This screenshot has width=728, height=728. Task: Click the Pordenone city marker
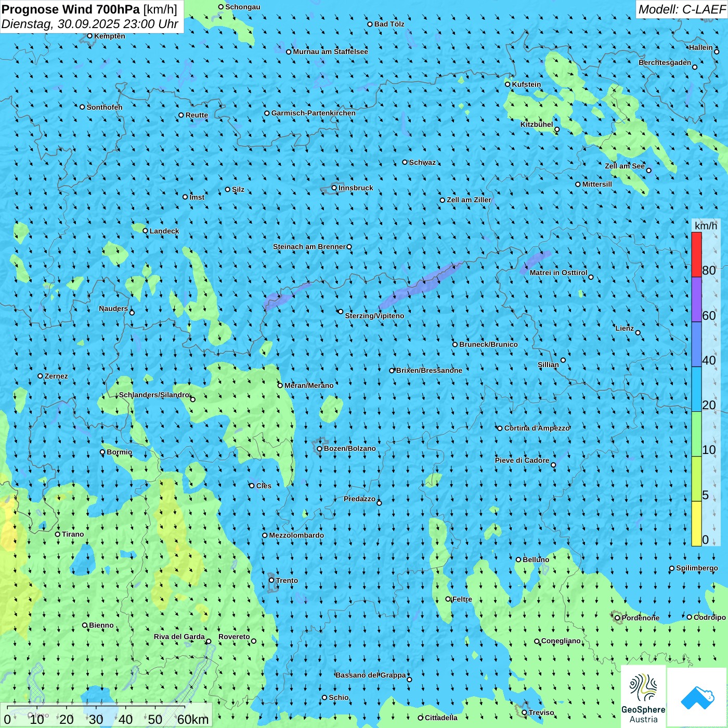(x=617, y=618)
